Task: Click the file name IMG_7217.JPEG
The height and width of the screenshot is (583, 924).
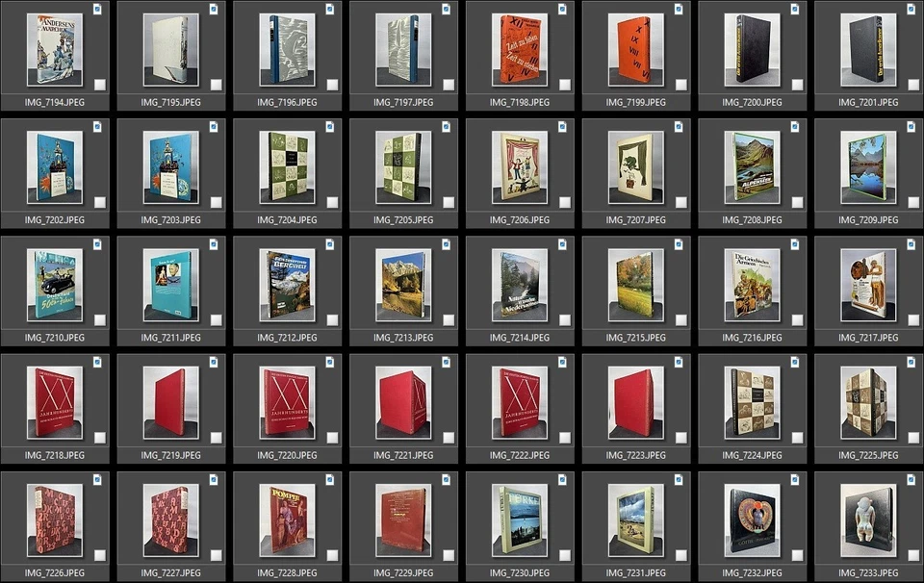Action: 868,338
